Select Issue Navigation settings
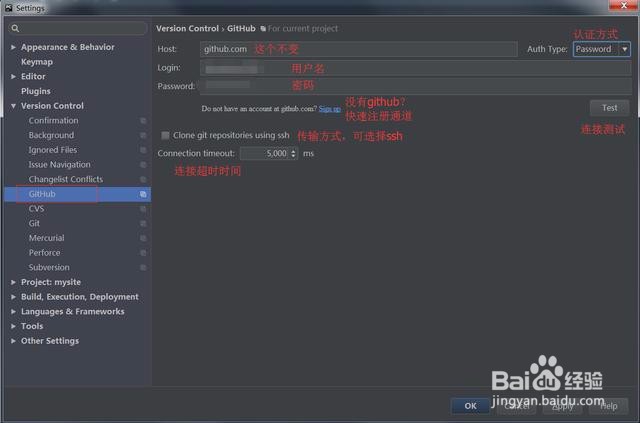 (x=60, y=165)
